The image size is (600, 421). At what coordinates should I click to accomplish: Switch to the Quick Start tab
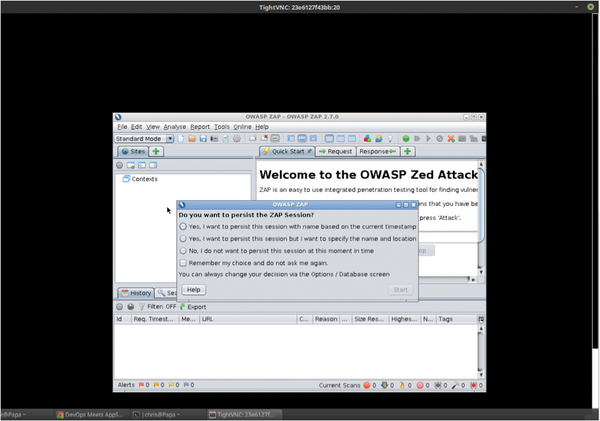287,152
